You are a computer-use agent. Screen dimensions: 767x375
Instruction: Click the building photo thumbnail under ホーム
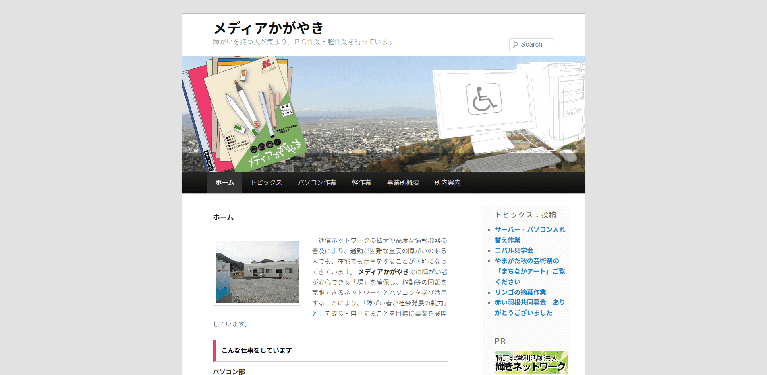[257, 272]
